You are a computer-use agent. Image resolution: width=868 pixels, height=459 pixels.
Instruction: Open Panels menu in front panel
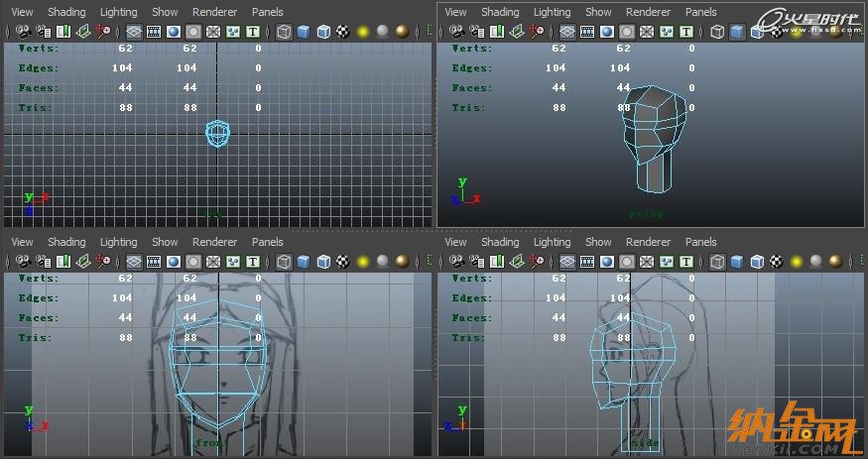[x=268, y=242]
